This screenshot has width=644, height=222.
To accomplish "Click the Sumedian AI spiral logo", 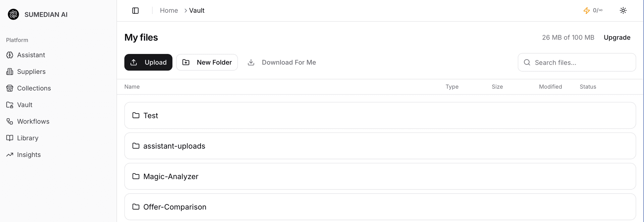I will click(x=13, y=14).
